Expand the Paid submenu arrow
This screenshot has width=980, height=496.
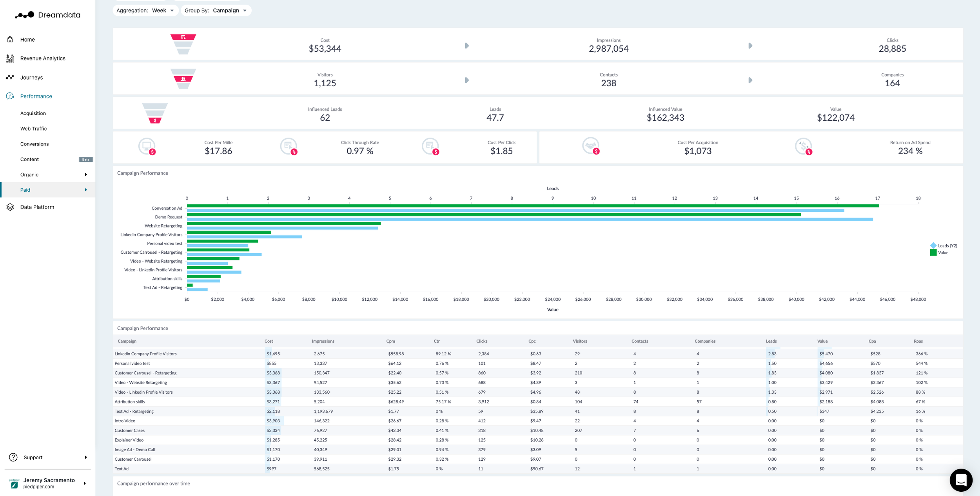[86, 190]
